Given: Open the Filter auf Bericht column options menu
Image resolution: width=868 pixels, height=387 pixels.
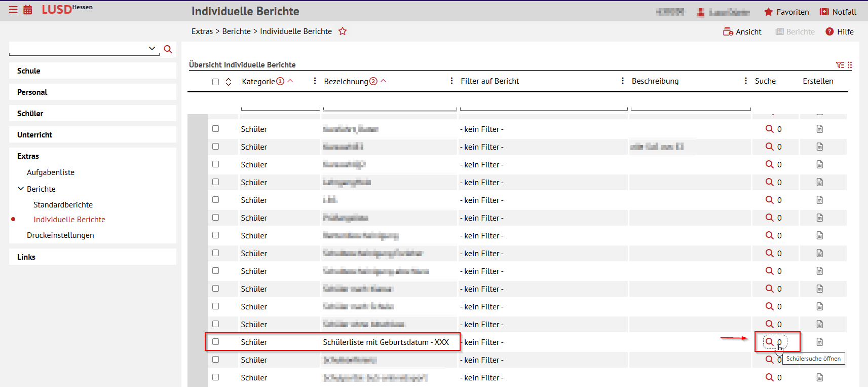Looking at the screenshot, I should point(623,81).
